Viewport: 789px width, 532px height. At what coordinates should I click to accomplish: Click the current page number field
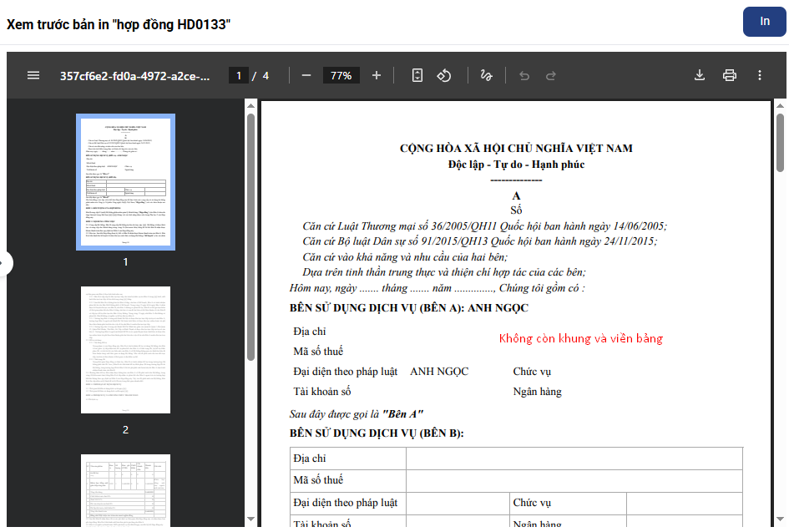point(239,75)
